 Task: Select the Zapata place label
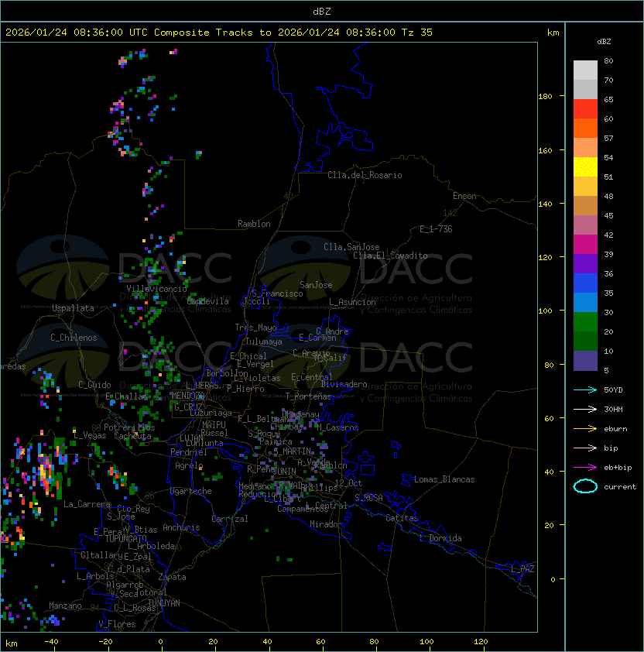172,577
